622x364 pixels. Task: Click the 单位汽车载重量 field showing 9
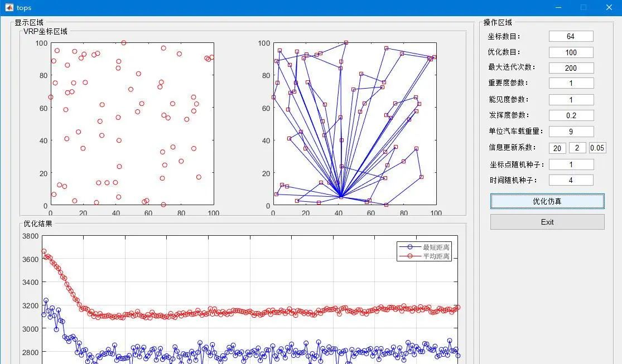(x=571, y=131)
